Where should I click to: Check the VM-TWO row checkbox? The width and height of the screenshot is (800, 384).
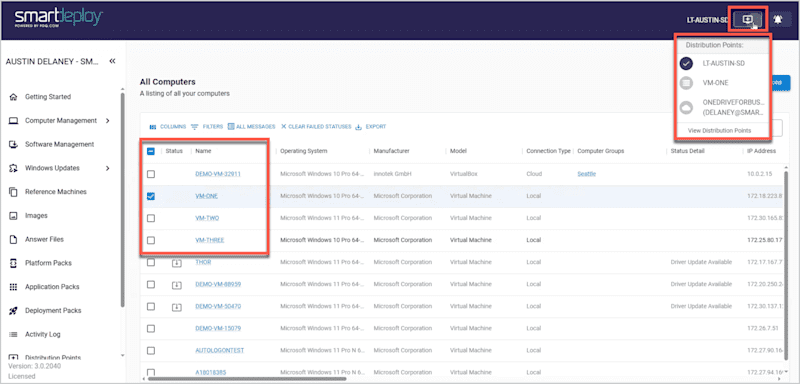click(151, 218)
